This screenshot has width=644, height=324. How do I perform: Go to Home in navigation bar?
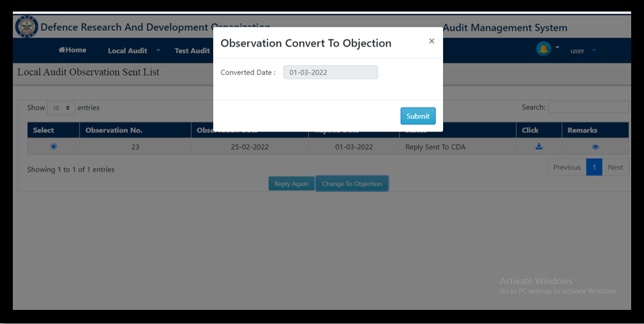click(72, 50)
